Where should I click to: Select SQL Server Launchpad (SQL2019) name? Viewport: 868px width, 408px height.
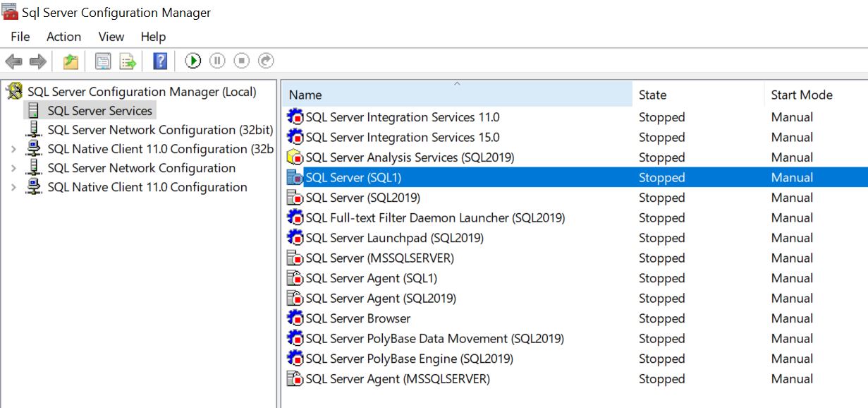pyautogui.click(x=394, y=238)
